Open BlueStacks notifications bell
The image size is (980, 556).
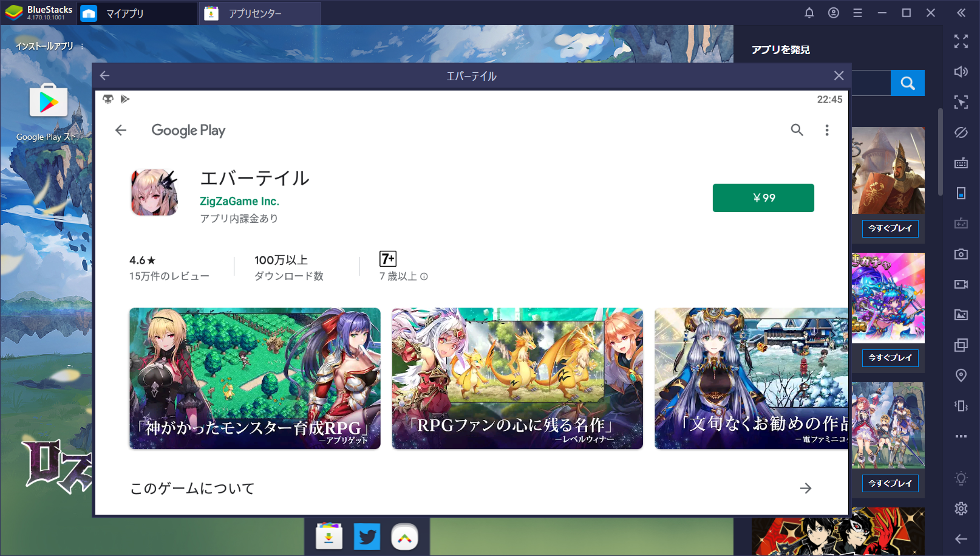809,13
